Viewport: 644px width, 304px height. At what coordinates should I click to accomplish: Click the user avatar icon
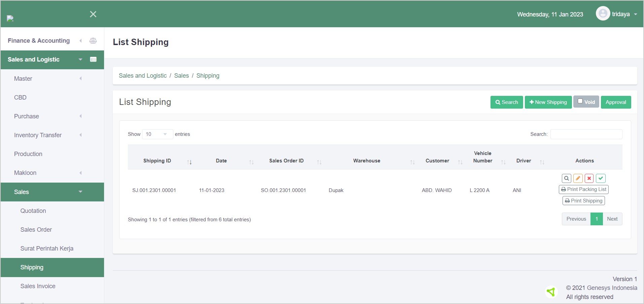(603, 14)
